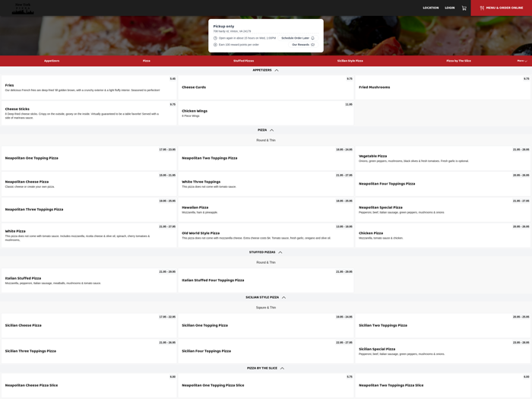The image size is (532, 399).
Task: Collapse the Sicilian Style Pizza section header
Action: pos(266,297)
